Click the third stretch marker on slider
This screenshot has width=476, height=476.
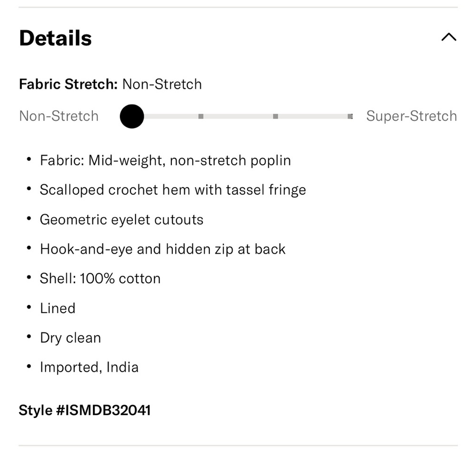coord(275,116)
